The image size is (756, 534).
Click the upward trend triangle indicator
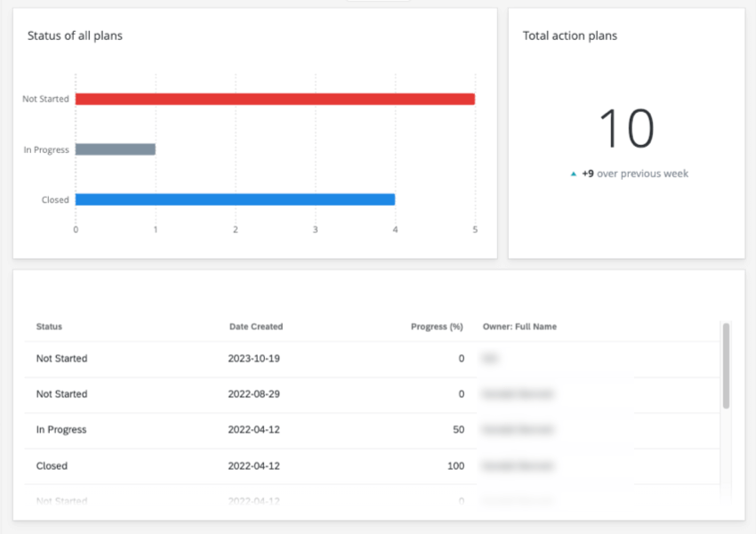[x=573, y=174]
